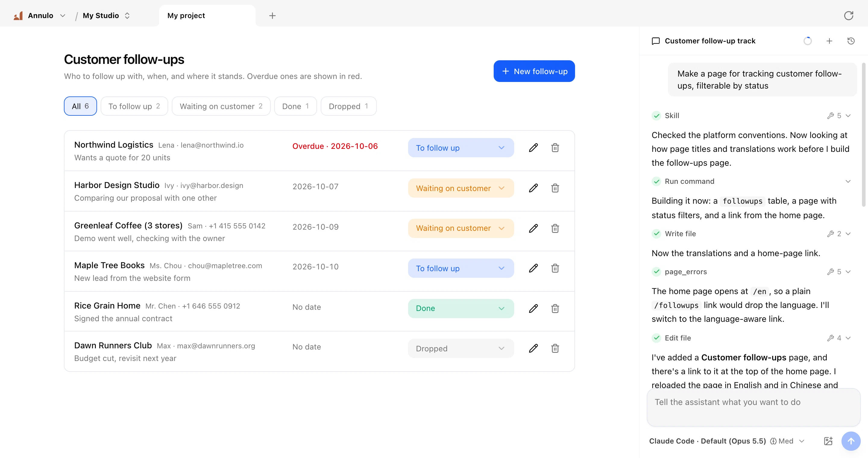Delete the Dawn Runners Club row

[x=555, y=348]
